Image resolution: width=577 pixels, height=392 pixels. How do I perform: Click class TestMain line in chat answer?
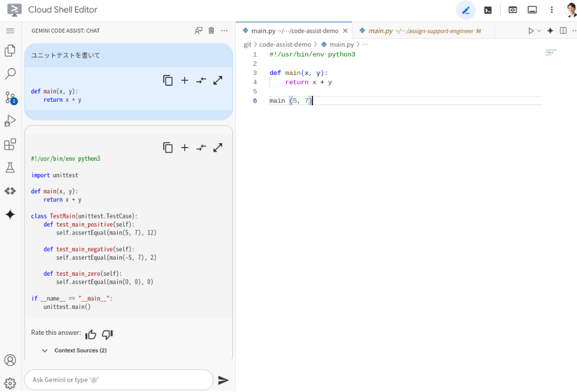(x=84, y=216)
